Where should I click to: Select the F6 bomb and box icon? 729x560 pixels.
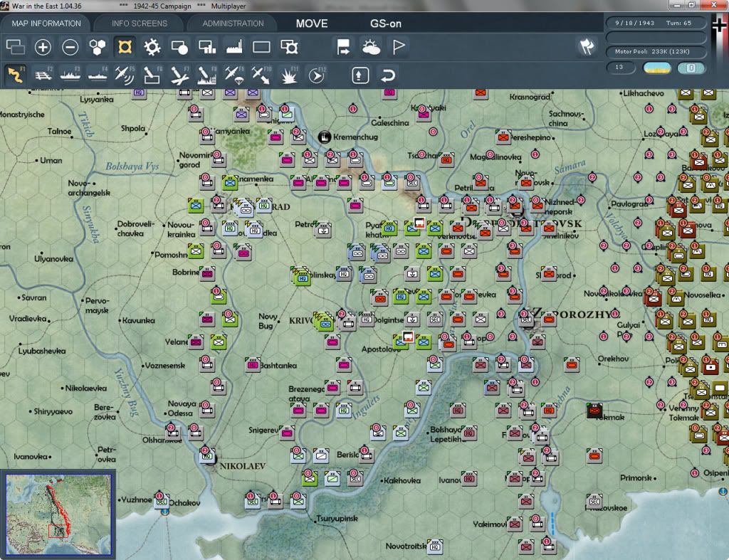point(152,75)
